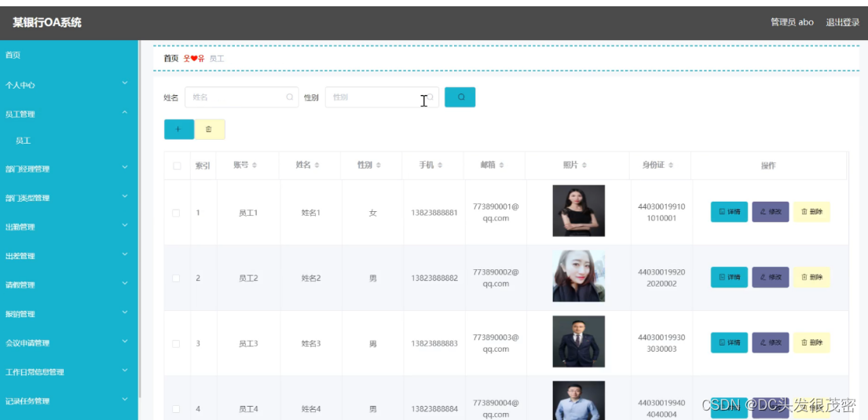Click ID number 440300199303030003

click(661, 343)
